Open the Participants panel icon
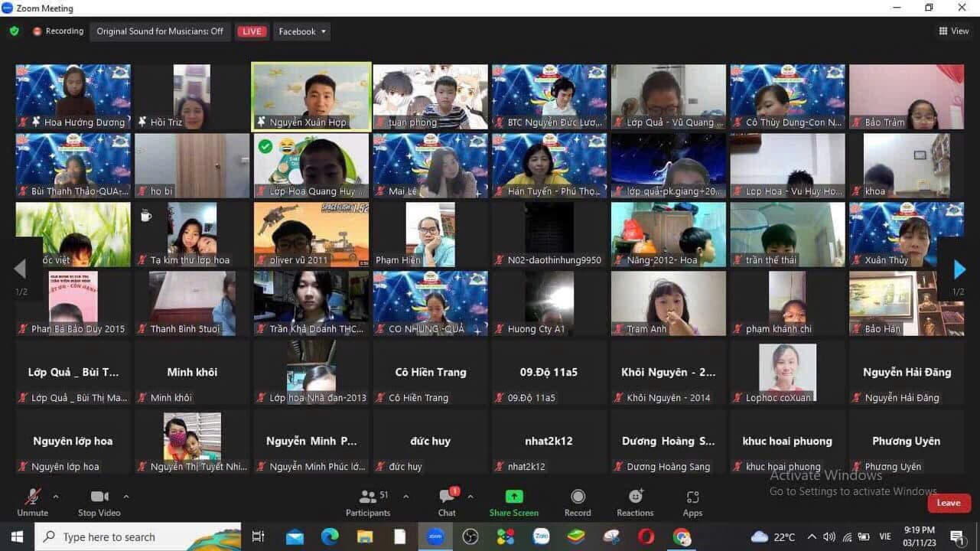The height and width of the screenshot is (551, 980). tap(367, 497)
